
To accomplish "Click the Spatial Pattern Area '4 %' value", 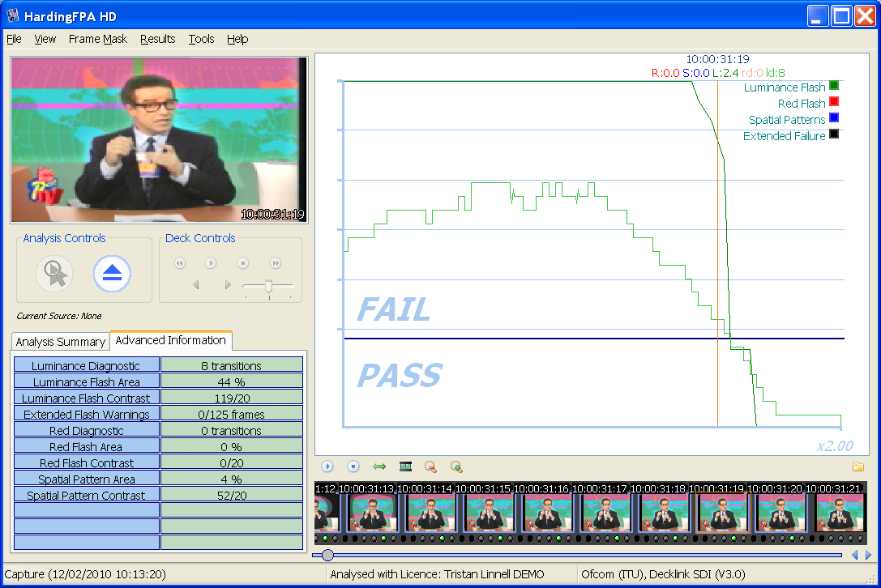I will [x=232, y=479].
